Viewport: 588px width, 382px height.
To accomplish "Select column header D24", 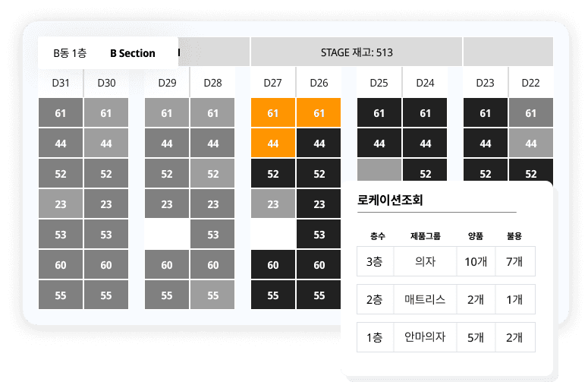I will point(425,83).
